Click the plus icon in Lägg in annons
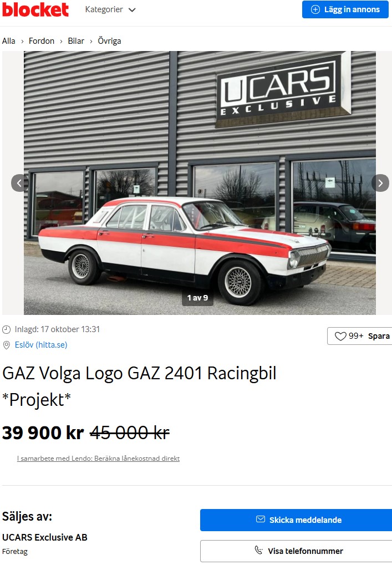This screenshot has height=565, width=392. click(x=315, y=9)
